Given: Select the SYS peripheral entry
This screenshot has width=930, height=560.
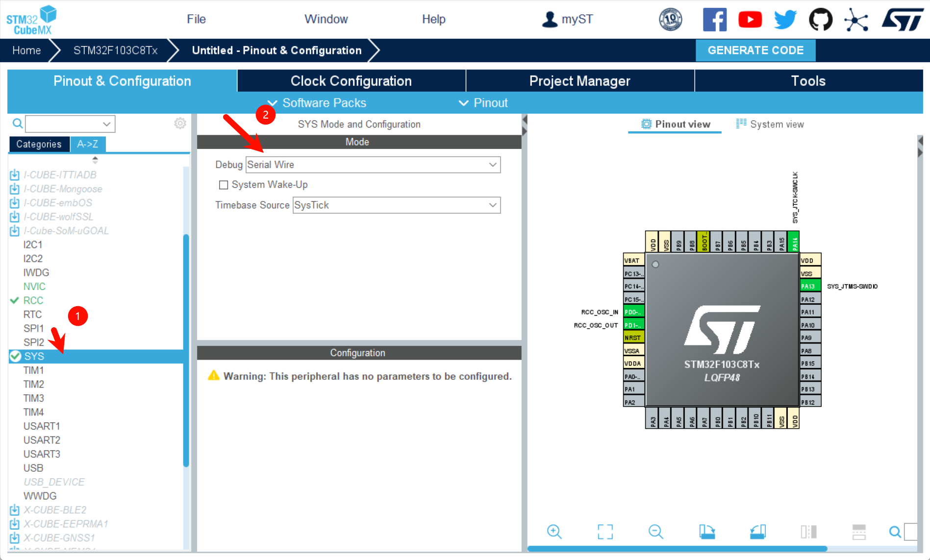Looking at the screenshot, I should pos(96,356).
